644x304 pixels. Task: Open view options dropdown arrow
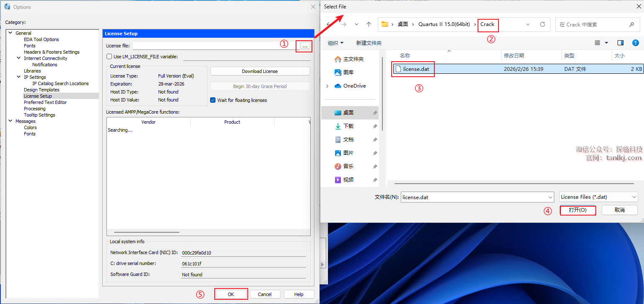tap(606, 43)
